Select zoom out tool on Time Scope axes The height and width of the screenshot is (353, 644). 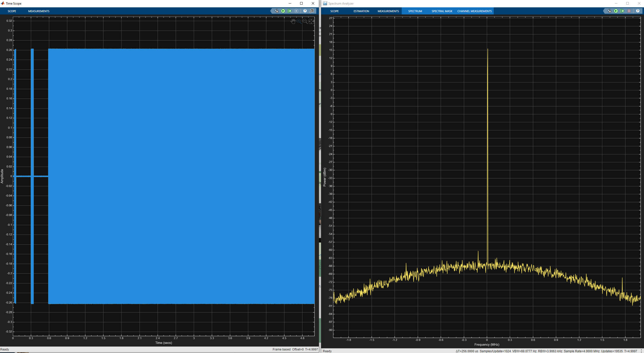(305, 22)
